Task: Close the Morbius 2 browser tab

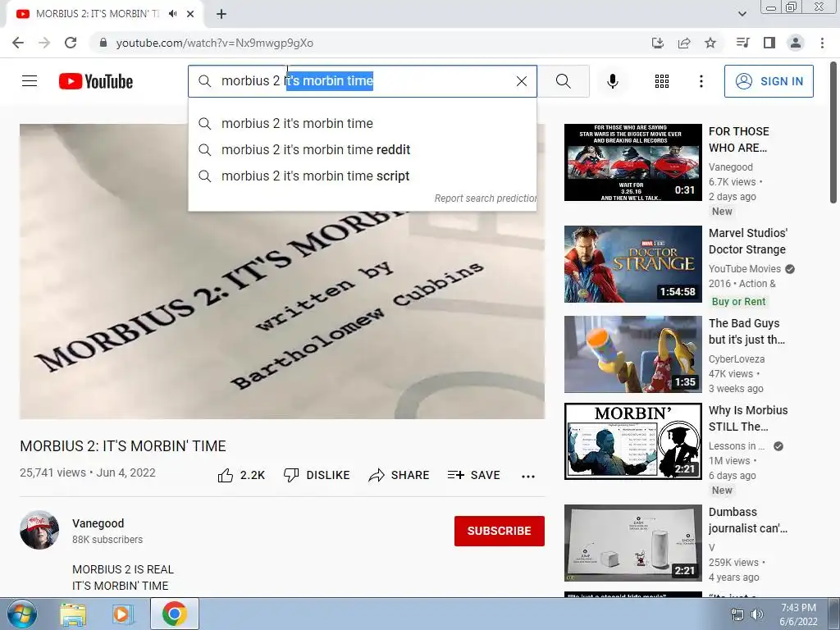Action: (190, 14)
